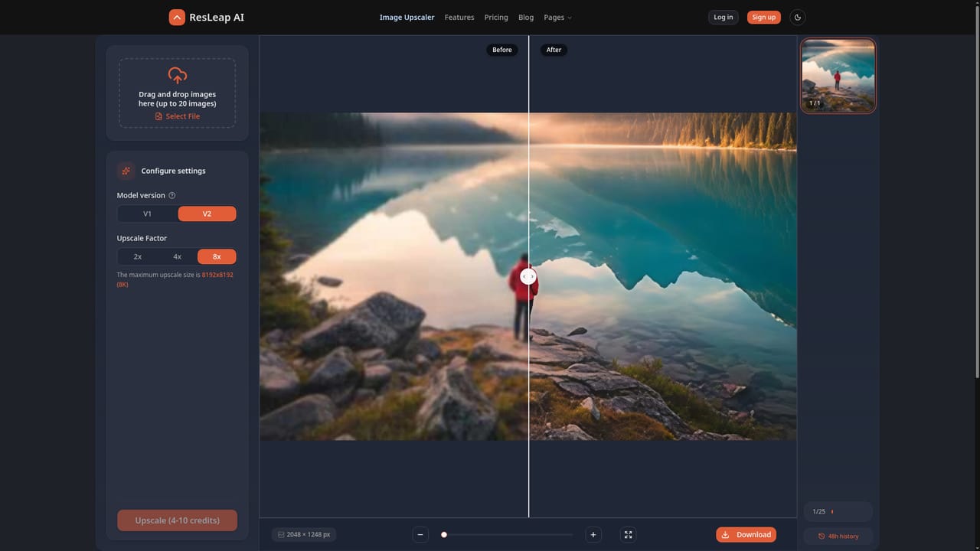
Task: Open the 48h history button
Action: click(x=838, y=536)
